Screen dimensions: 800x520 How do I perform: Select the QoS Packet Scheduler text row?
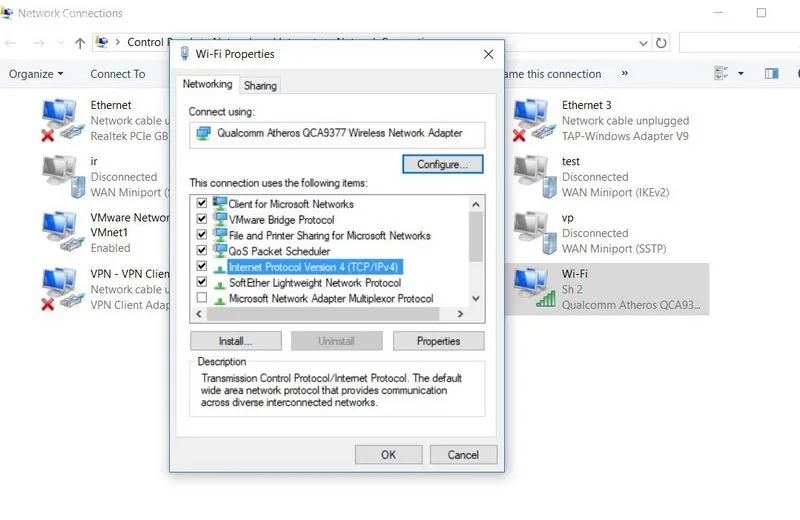(x=280, y=251)
